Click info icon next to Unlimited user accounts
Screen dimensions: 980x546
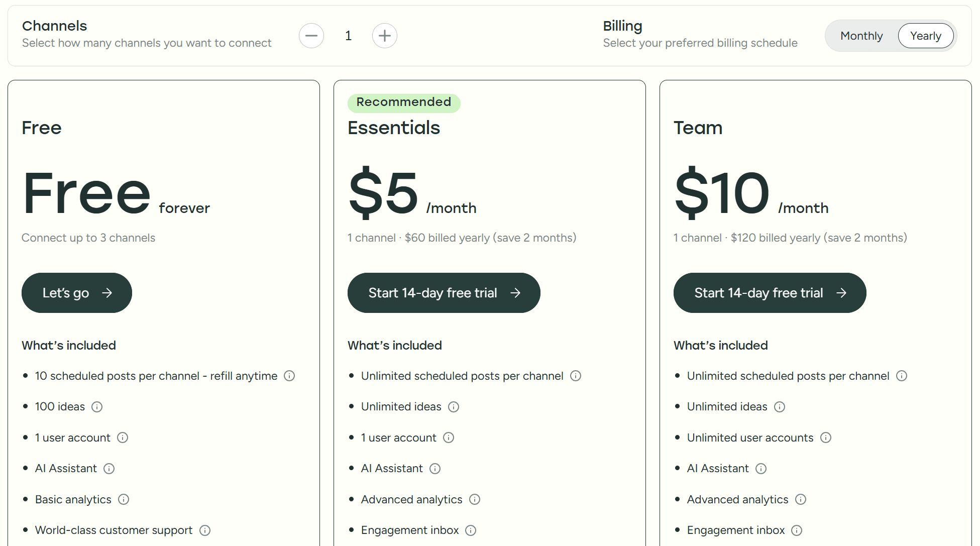(826, 438)
